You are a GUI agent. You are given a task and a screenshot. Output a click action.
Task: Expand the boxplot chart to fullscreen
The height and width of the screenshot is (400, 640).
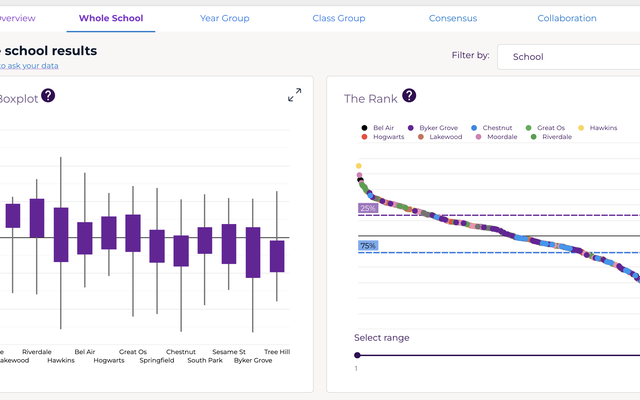(x=295, y=95)
